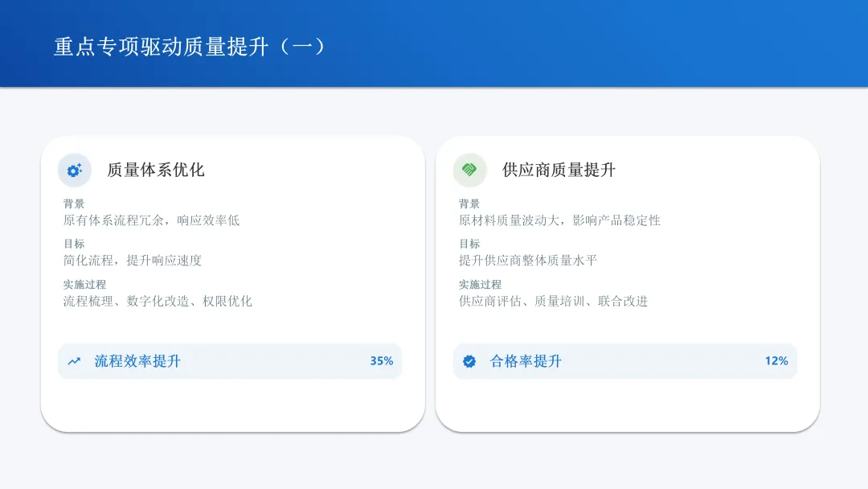Click the 供应商质量提升 card heading

(x=559, y=170)
